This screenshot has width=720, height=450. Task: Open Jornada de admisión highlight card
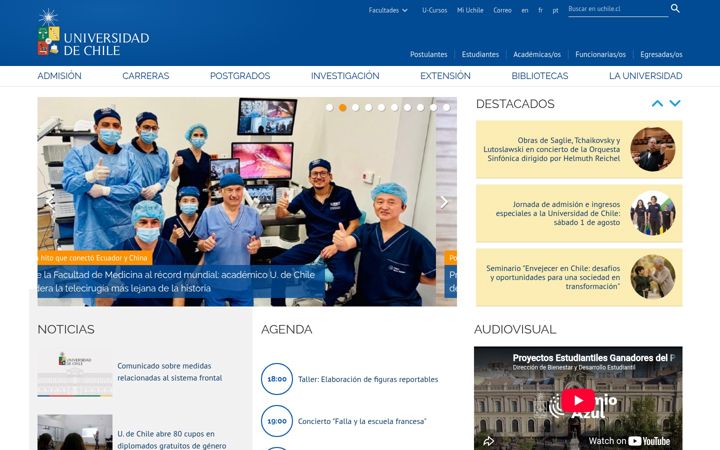579,214
